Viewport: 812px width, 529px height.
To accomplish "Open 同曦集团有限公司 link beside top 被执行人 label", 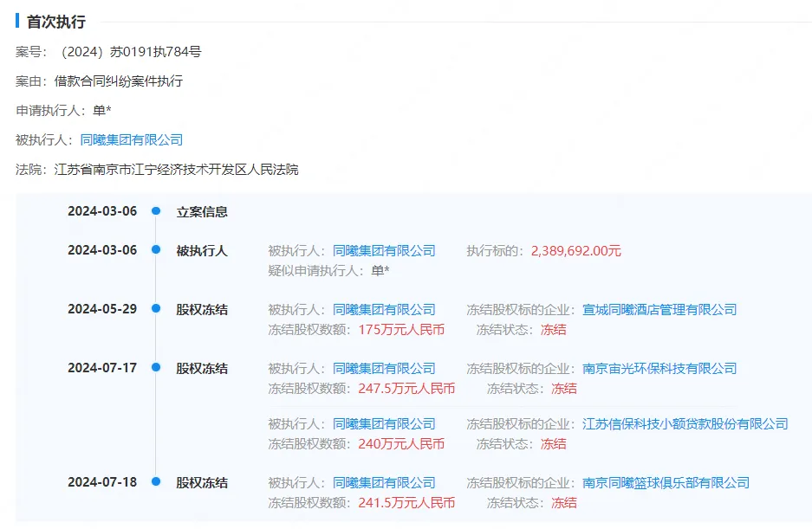I will coord(132,139).
